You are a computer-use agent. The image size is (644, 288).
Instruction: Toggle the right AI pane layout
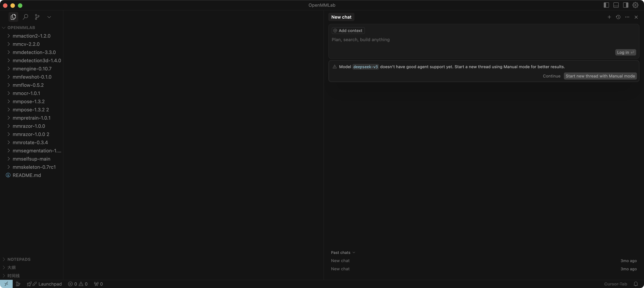(x=626, y=5)
